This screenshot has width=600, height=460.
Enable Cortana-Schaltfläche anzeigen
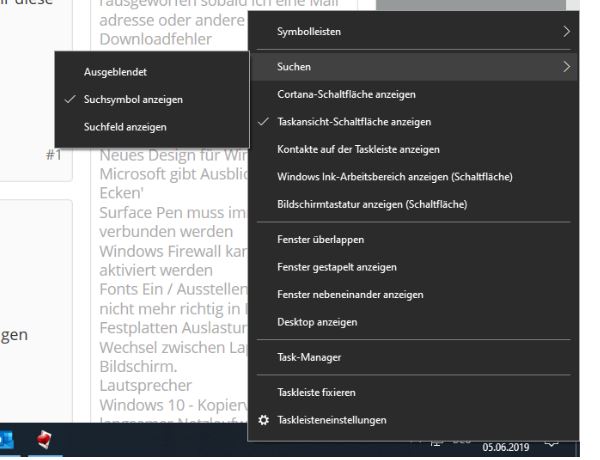click(415, 94)
